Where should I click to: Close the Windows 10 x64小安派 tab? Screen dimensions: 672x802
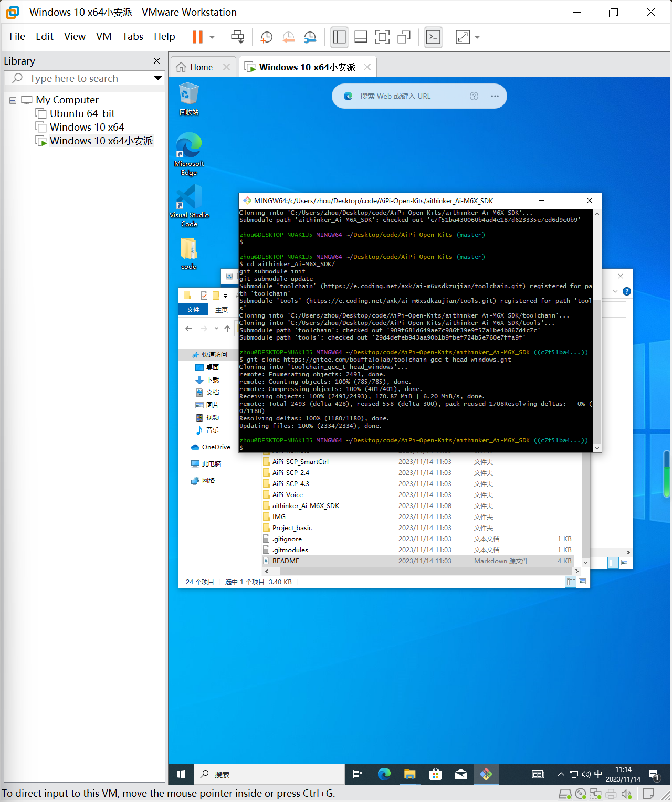click(367, 67)
